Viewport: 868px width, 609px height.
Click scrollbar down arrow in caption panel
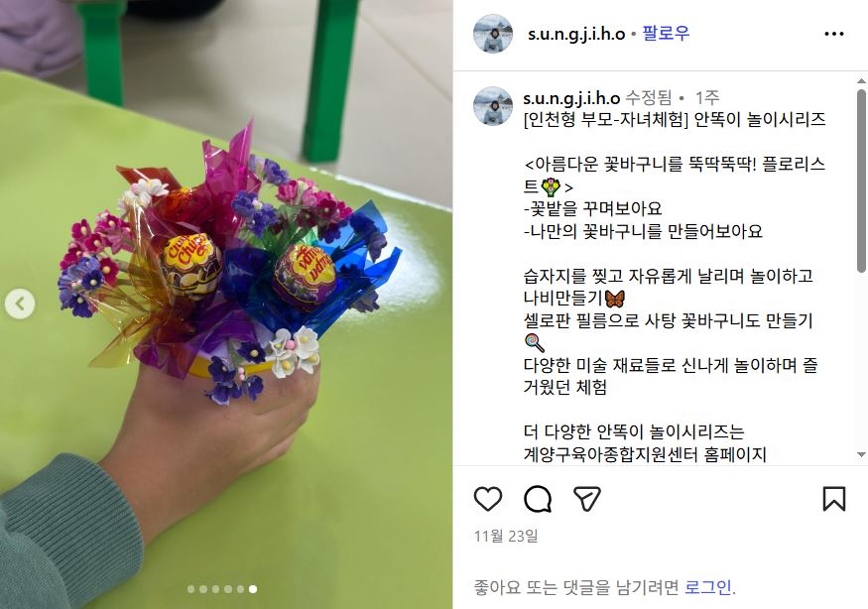861,454
